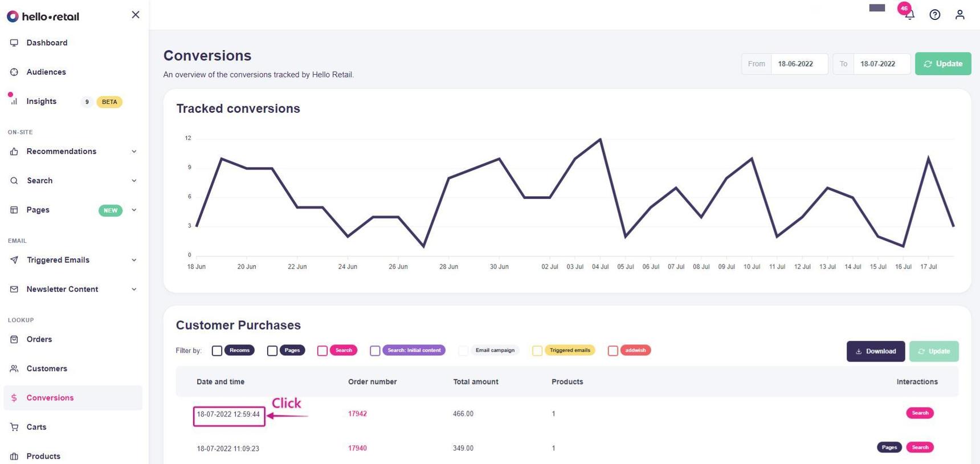Screen dimensions: 980x464
Task: Expand the Triggered Emails submenu chevron
Action: pyautogui.click(x=134, y=260)
